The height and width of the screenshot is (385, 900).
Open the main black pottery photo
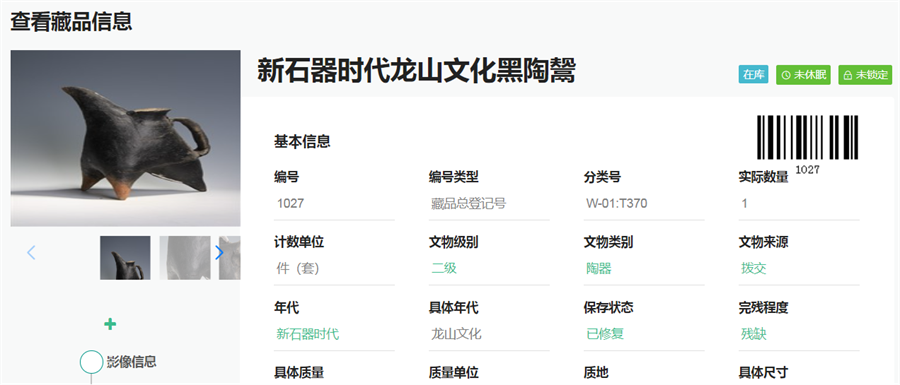pos(125,138)
